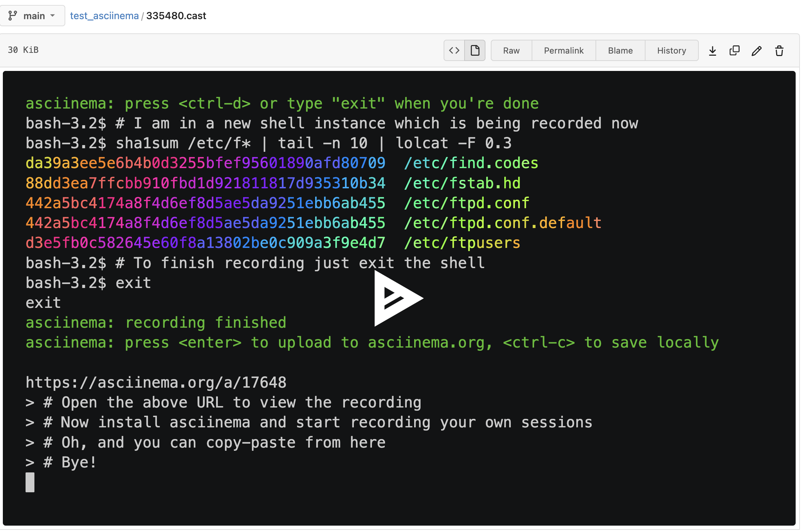Play the asciinema recording
The width and height of the screenshot is (807, 532).
click(399, 298)
